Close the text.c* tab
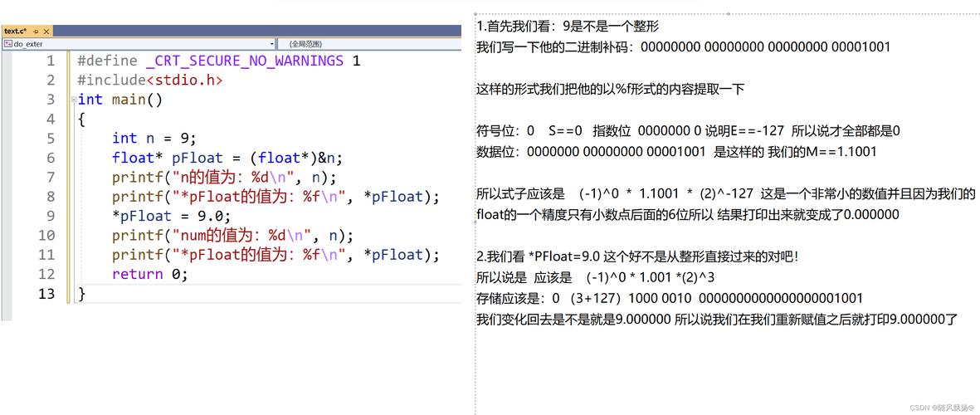The width and height of the screenshot is (980, 415). [x=46, y=31]
